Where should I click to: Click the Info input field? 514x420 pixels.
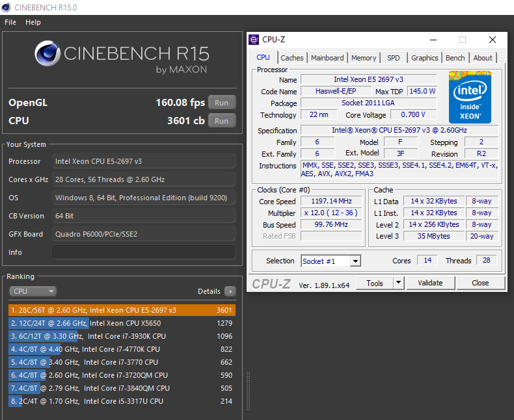click(x=144, y=252)
